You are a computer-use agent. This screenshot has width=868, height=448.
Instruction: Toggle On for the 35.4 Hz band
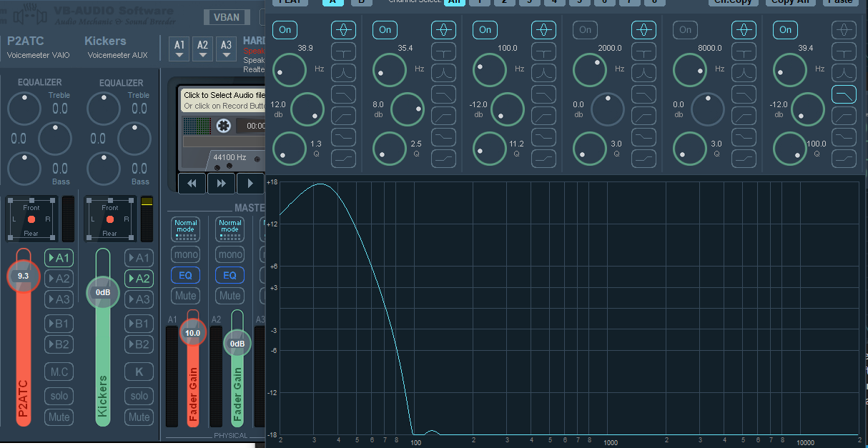(x=385, y=30)
